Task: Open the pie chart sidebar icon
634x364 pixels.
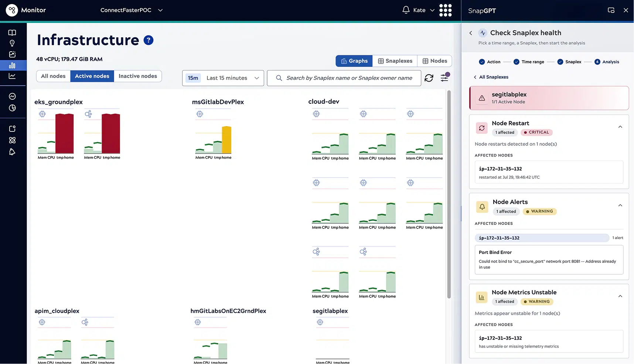Action: (12, 108)
